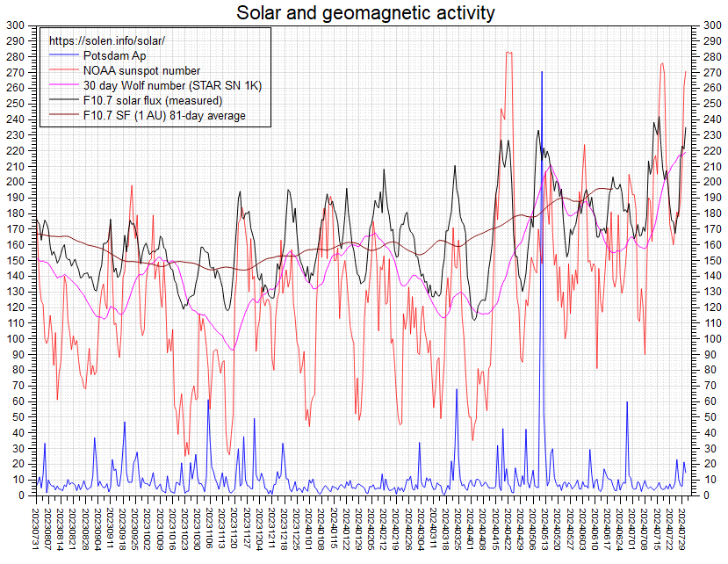
Task: Click the red NOAA sunspot legend line sample
Action: pyautogui.click(x=64, y=70)
